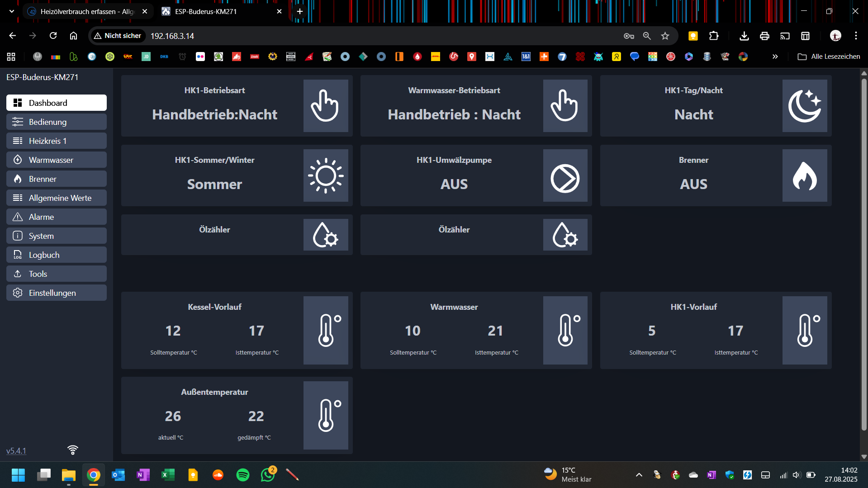868x488 pixels.
Task: Click the moon icon on HK1-Tag/Nacht card
Action: point(804,106)
